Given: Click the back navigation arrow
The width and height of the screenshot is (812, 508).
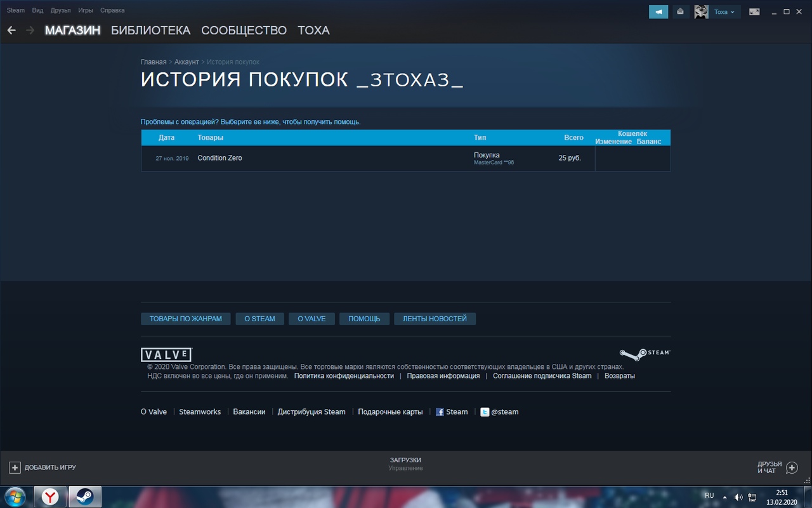Looking at the screenshot, I should 11,30.
